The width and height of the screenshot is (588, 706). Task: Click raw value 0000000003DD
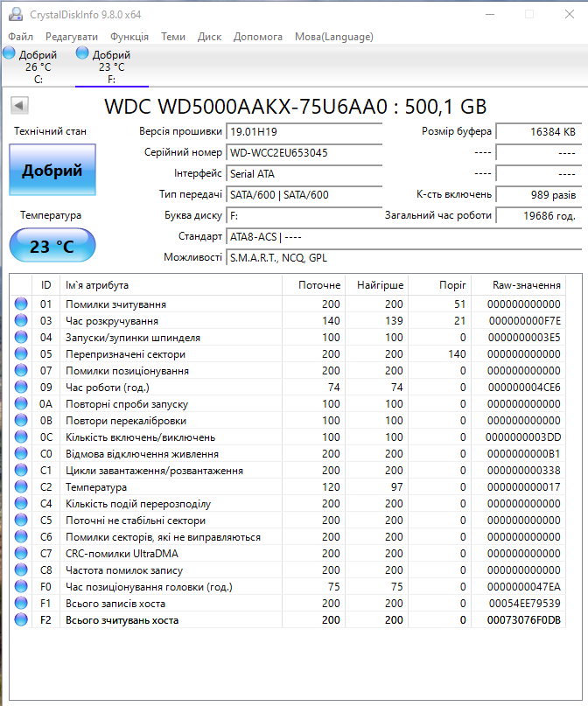coord(523,437)
